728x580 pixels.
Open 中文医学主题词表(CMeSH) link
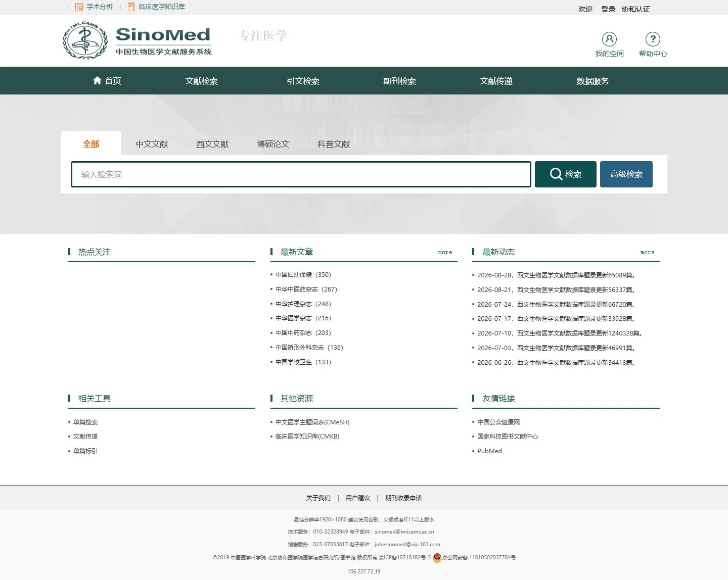[x=312, y=422]
